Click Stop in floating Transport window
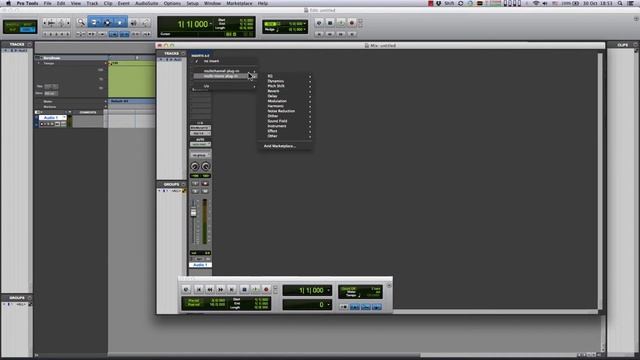This screenshot has height=360, width=640. point(244,289)
